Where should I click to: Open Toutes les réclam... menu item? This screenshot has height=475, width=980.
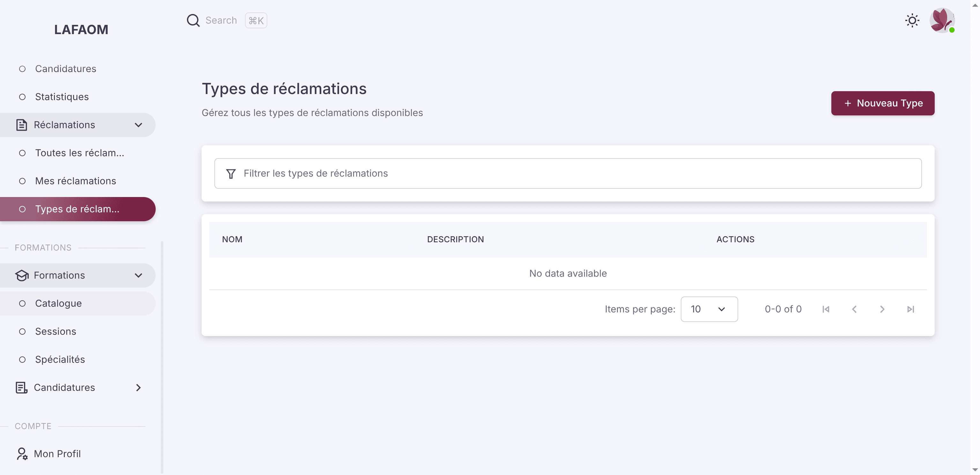[78, 153]
